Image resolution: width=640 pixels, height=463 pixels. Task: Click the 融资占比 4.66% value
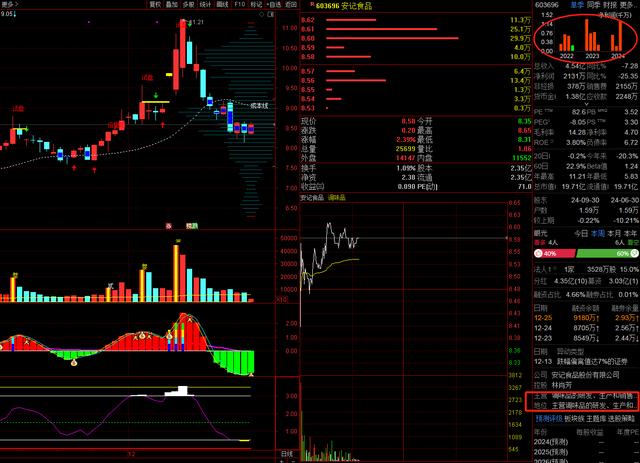pyautogui.click(x=576, y=294)
